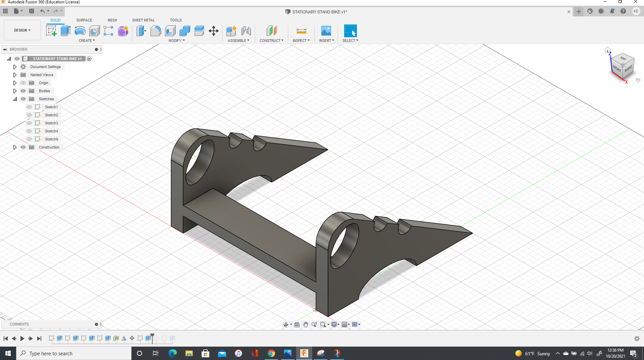Hide the Bodies folder visibility
The height and width of the screenshot is (360, 644).
[x=23, y=91]
